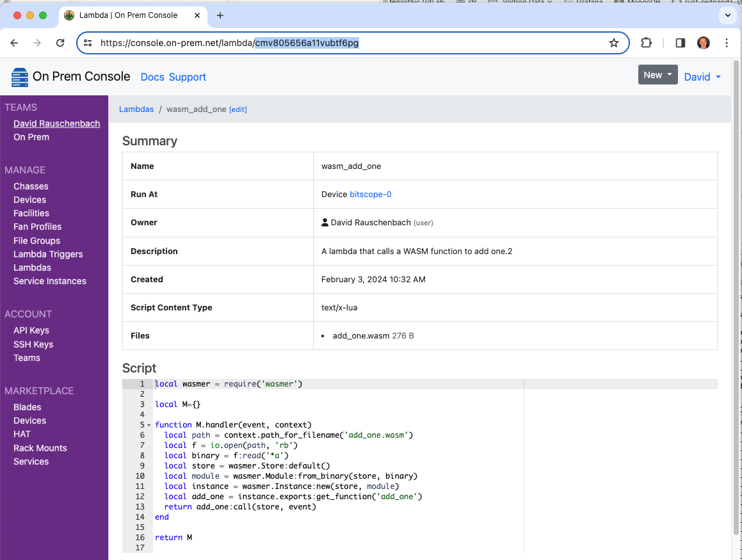Open Service Instances in sidebar
Screen dimensions: 742x560
click(x=50, y=281)
